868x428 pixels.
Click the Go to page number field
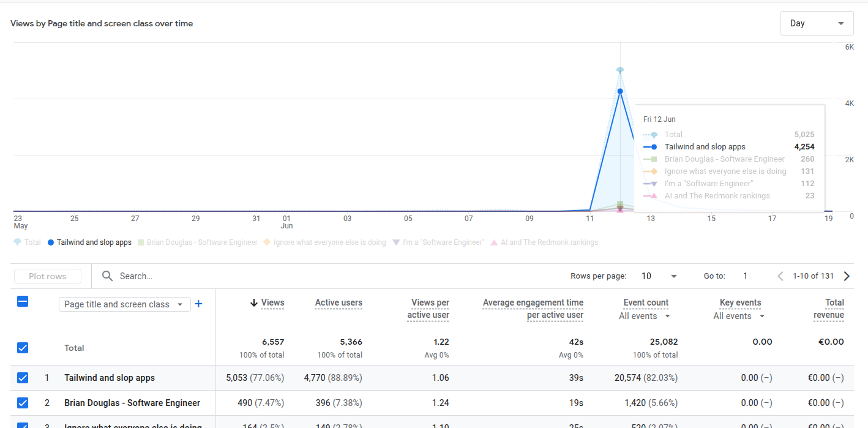(745, 276)
